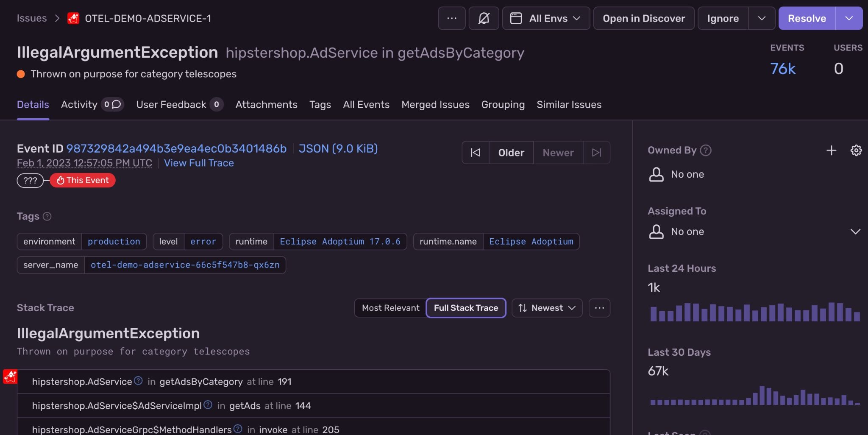The width and height of the screenshot is (868, 435).
Task: Click the environment tag key
Action: point(49,241)
